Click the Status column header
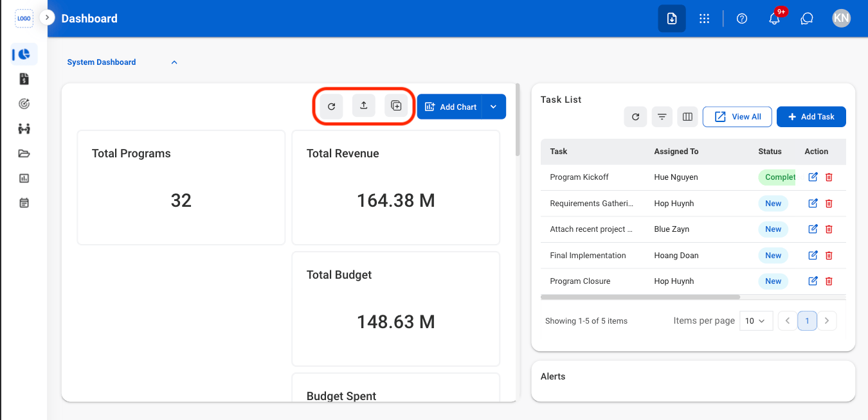Viewport: 868px width, 420px height. click(x=770, y=152)
